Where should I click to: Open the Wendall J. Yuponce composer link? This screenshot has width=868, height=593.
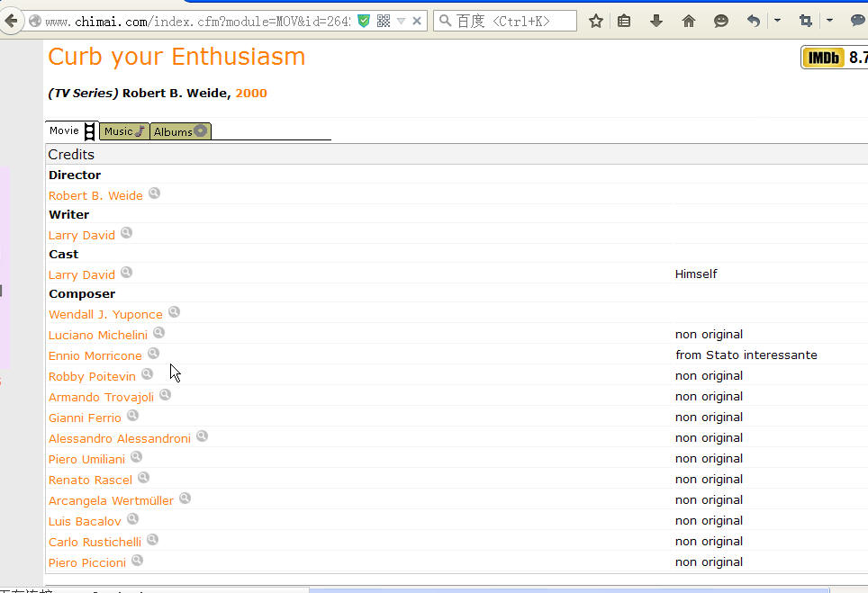(x=105, y=315)
